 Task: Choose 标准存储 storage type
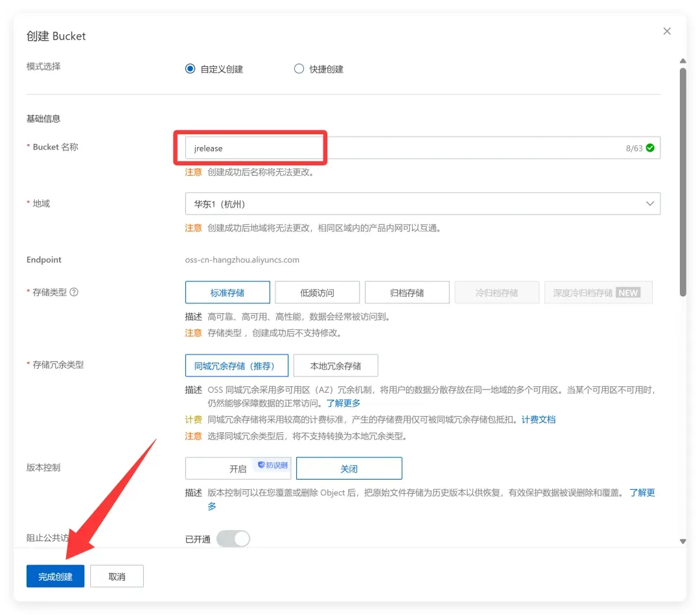(x=227, y=292)
